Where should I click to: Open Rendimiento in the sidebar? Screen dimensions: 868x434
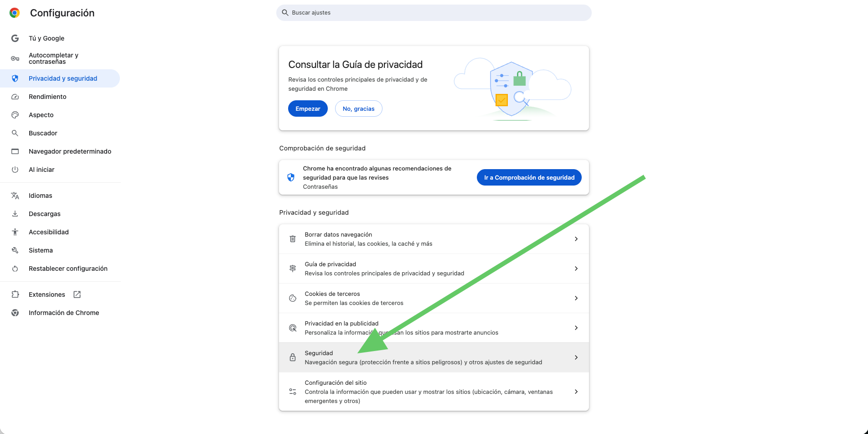(x=47, y=97)
